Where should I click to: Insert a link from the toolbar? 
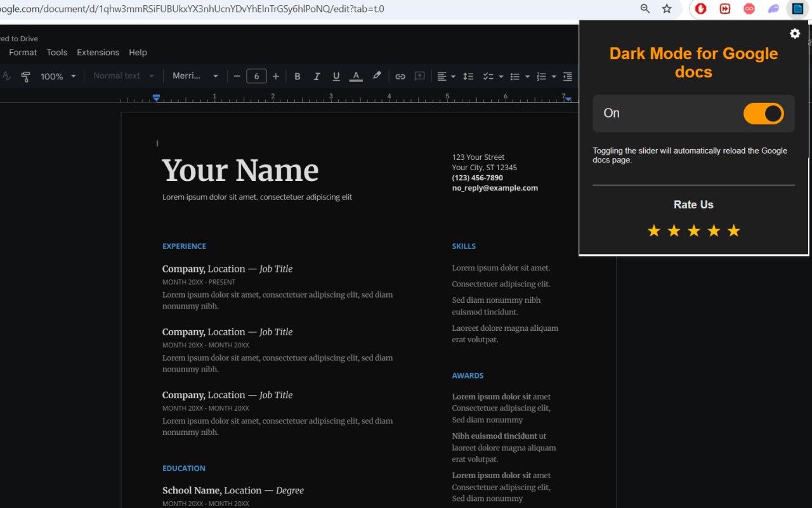click(x=400, y=76)
